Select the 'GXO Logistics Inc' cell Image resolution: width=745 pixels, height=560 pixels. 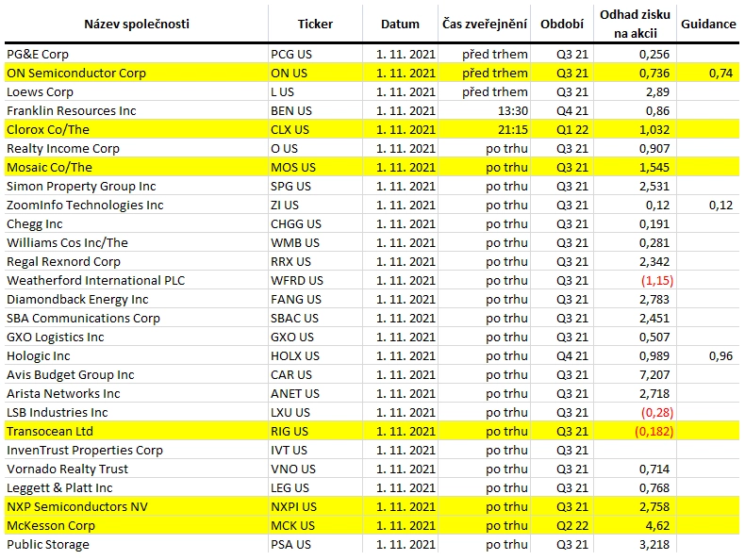tap(137, 337)
